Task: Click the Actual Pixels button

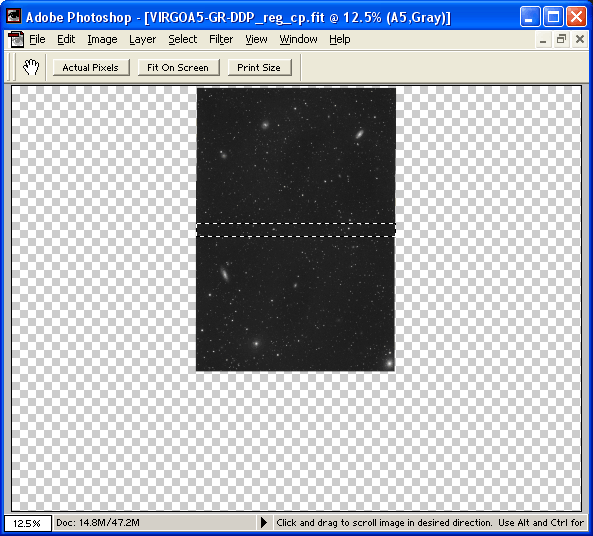Action: (x=91, y=67)
